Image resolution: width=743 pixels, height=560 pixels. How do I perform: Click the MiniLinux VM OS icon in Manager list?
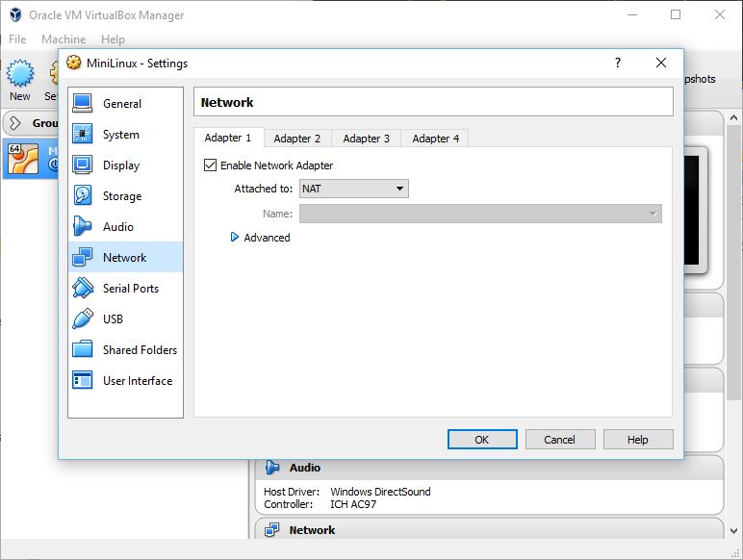click(23, 159)
